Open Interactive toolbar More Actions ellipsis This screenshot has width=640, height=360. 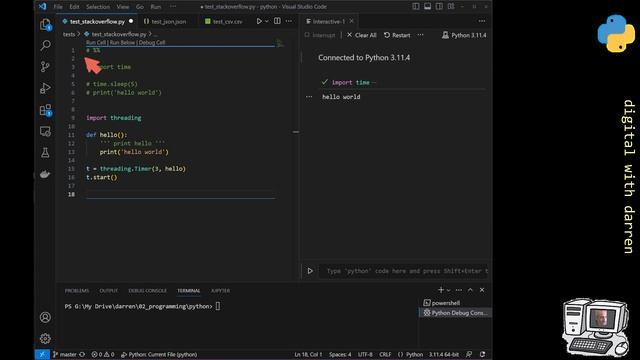click(420, 35)
